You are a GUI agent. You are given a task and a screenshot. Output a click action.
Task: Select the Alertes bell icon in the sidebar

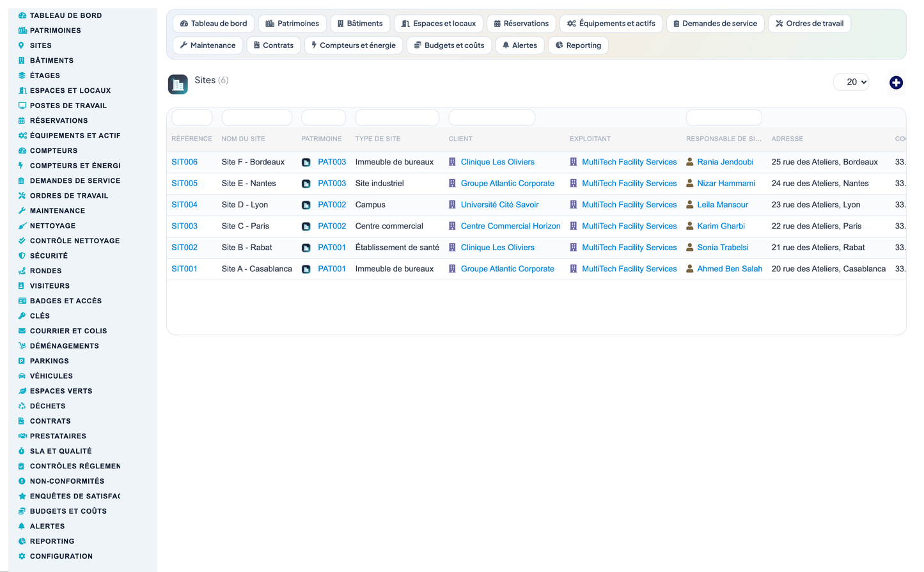[22, 527]
